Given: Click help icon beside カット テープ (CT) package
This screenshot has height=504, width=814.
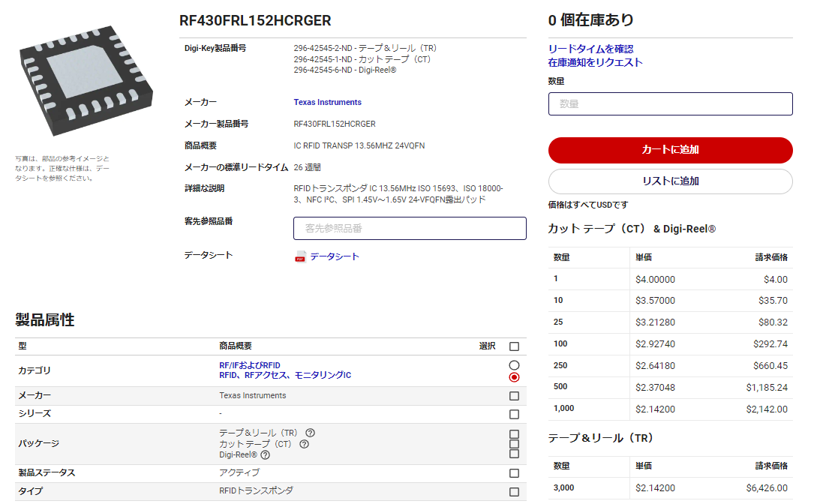Looking at the screenshot, I should [304, 444].
